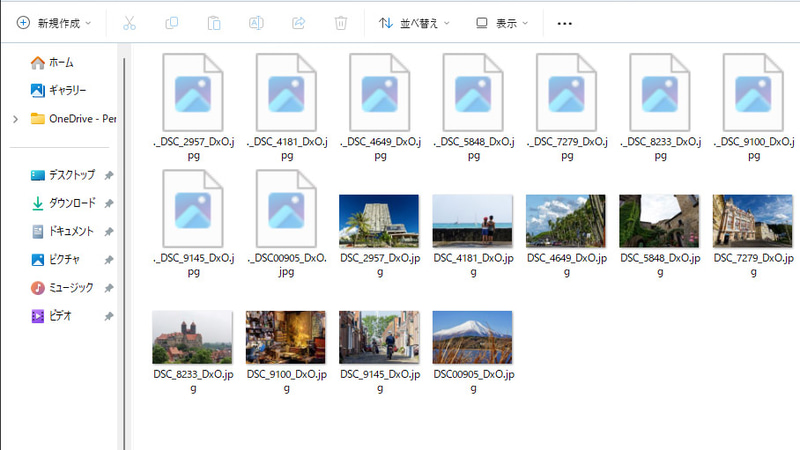
Task: Click the Paste clipboard icon
Action: click(x=214, y=23)
